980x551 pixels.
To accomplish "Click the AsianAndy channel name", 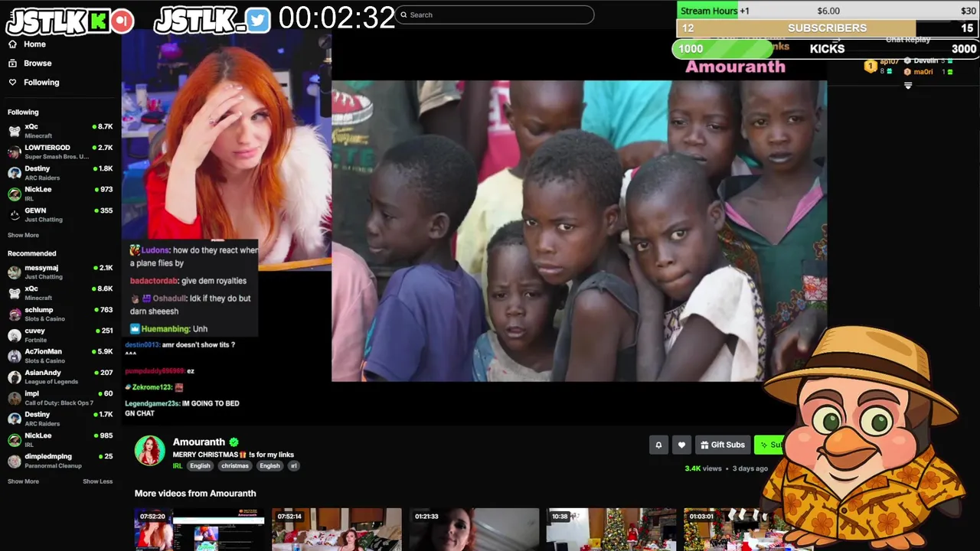I will 43,373.
